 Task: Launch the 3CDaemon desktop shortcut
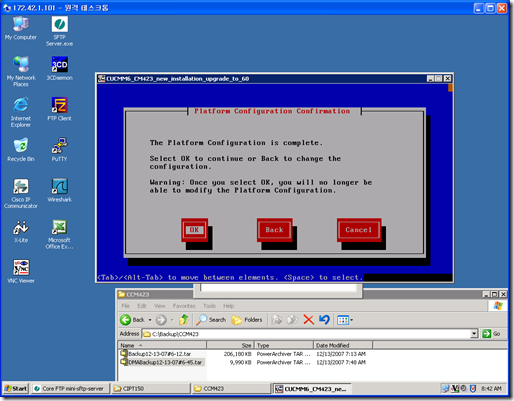(x=60, y=68)
